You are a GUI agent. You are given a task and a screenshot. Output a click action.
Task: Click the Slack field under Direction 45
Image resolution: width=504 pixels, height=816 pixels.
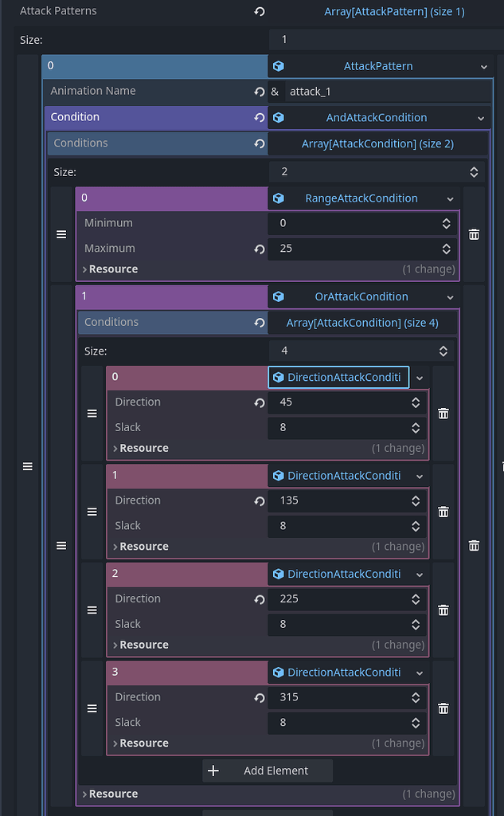347,428
